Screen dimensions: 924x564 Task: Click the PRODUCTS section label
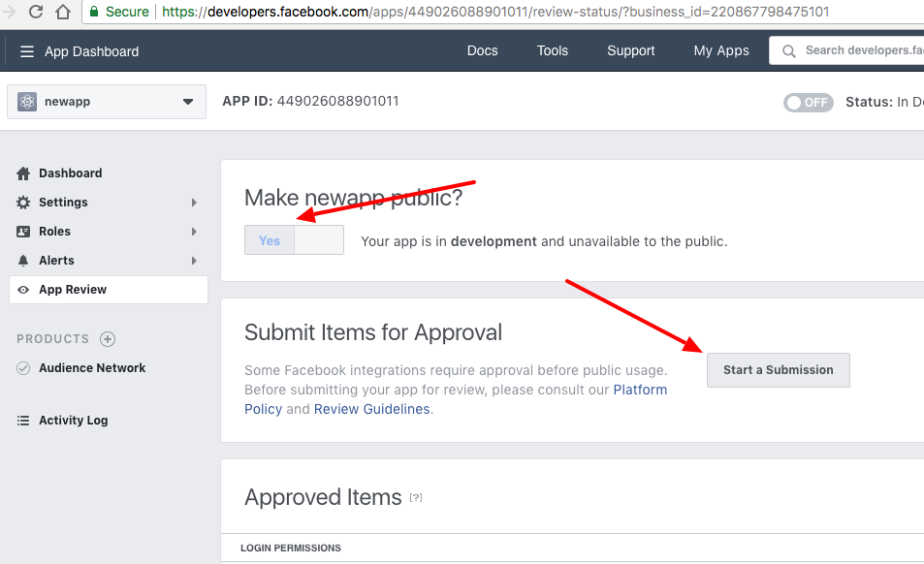[x=53, y=339]
